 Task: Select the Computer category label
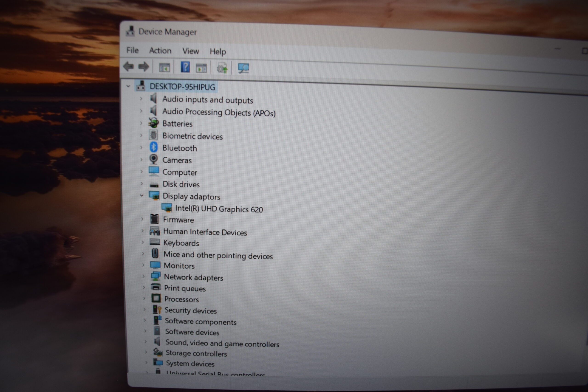point(180,172)
